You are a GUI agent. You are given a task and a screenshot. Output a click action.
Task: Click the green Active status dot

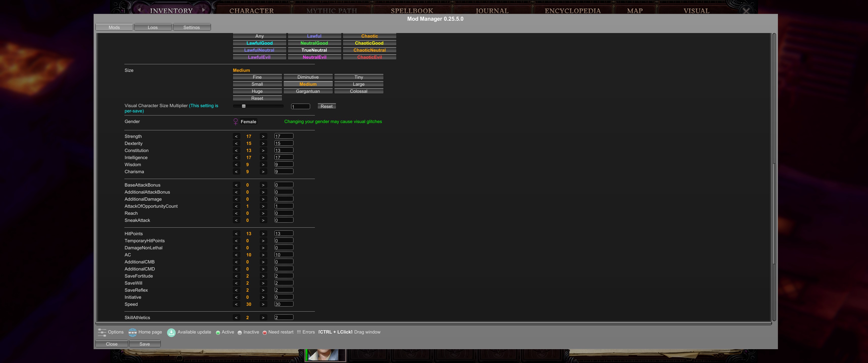(x=218, y=332)
